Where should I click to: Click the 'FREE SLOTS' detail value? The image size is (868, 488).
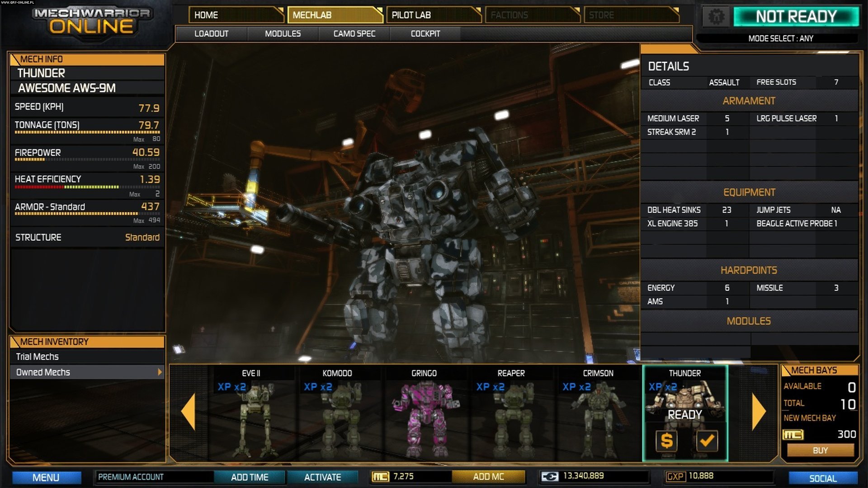point(836,82)
